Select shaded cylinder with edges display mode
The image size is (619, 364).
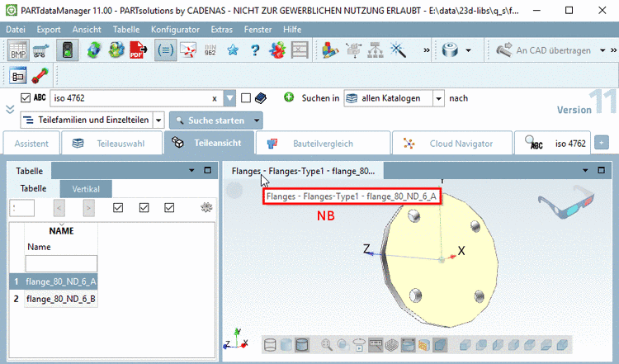pos(302,345)
